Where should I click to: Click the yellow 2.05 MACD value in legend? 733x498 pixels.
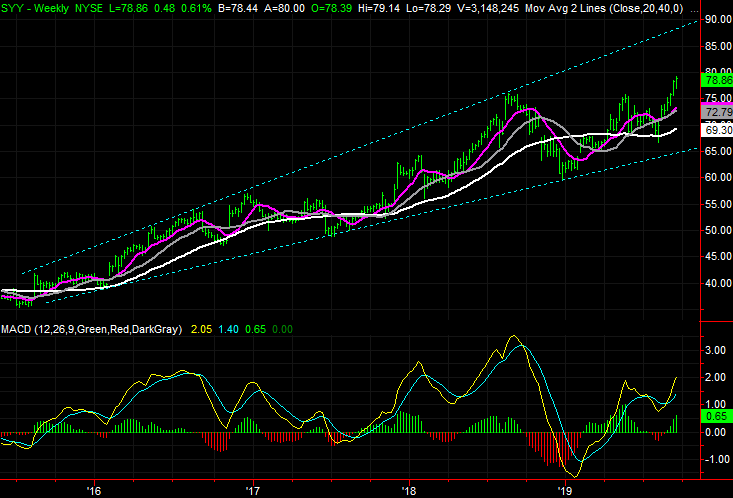click(200, 329)
